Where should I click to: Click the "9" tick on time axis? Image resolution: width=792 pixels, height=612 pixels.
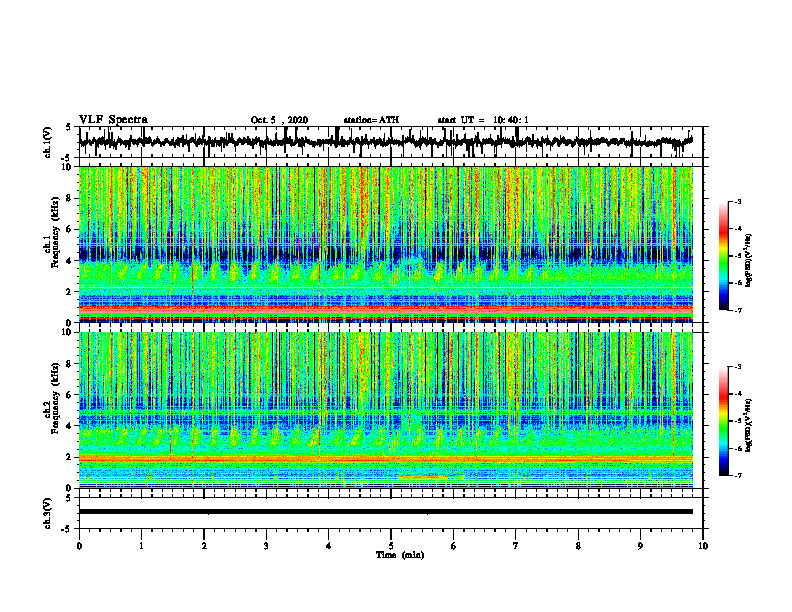point(640,546)
